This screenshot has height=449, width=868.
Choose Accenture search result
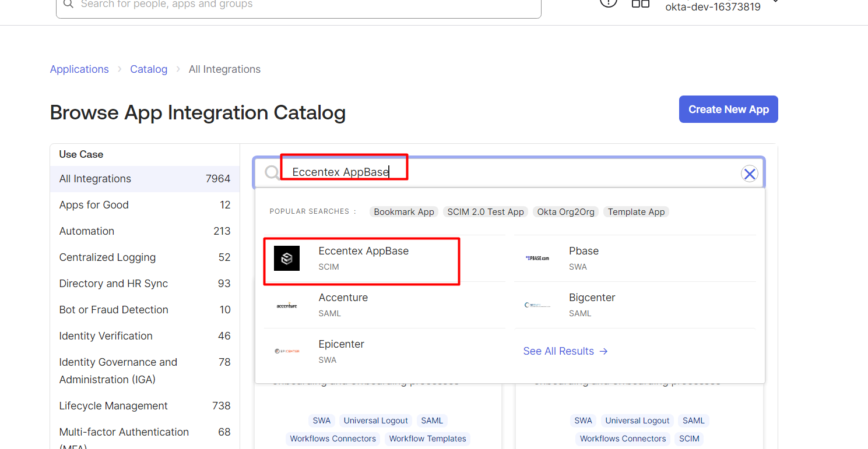[x=385, y=305]
